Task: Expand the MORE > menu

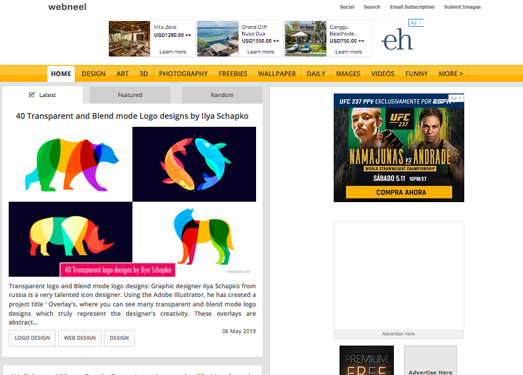Action: coord(451,74)
